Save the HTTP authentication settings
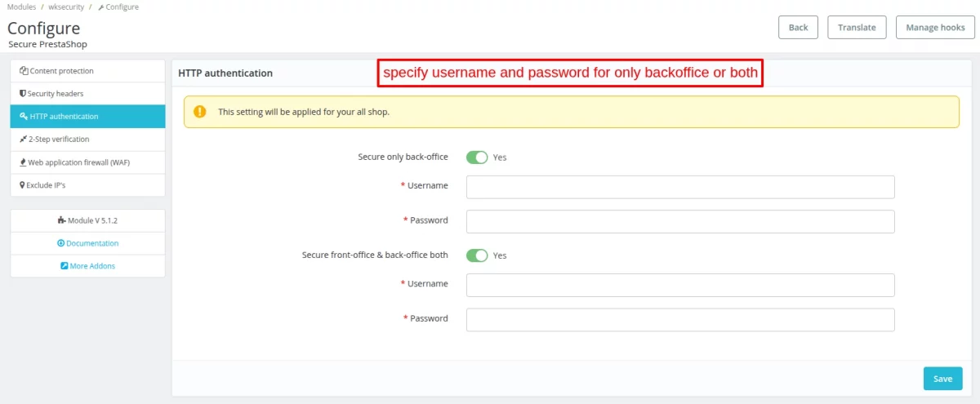This screenshot has width=980, height=404. pyautogui.click(x=942, y=379)
